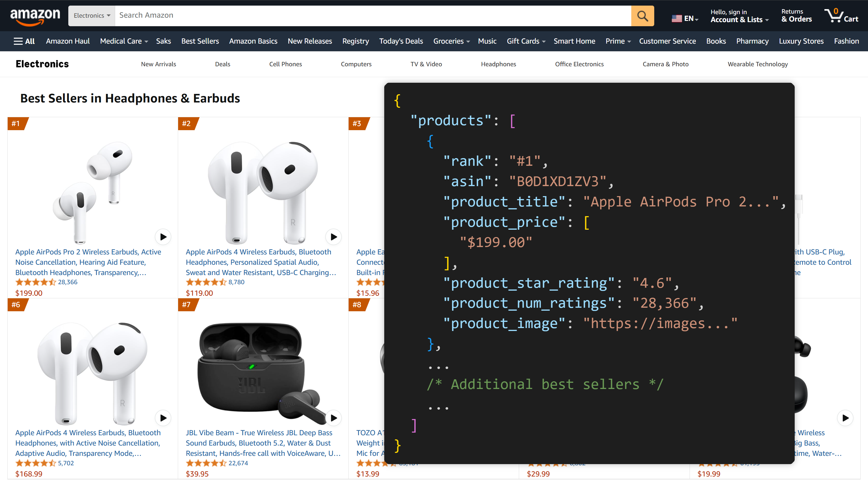The image size is (868, 485).
Task: Expand the Gift Cards dropdown
Action: (x=526, y=41)
